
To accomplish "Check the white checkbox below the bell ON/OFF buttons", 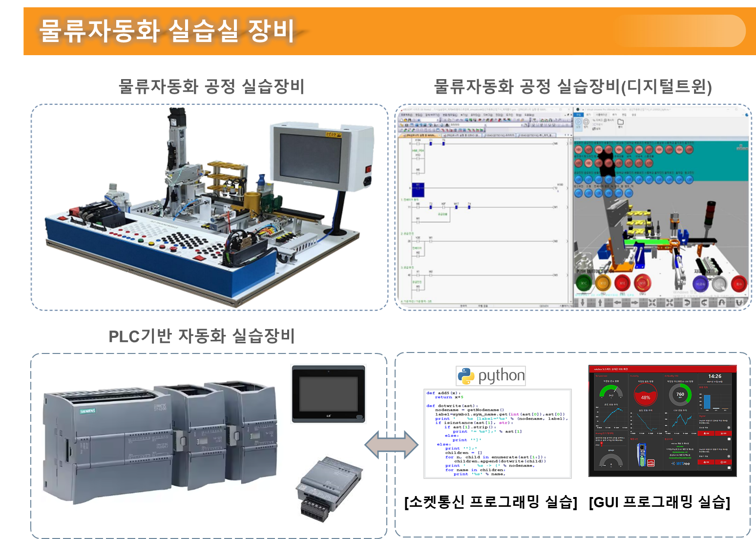I will point(729,439).
